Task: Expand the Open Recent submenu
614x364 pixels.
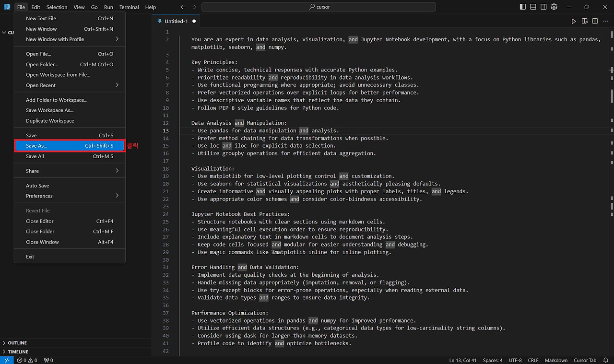Action: pyautogui.click(x=70, y=85)
